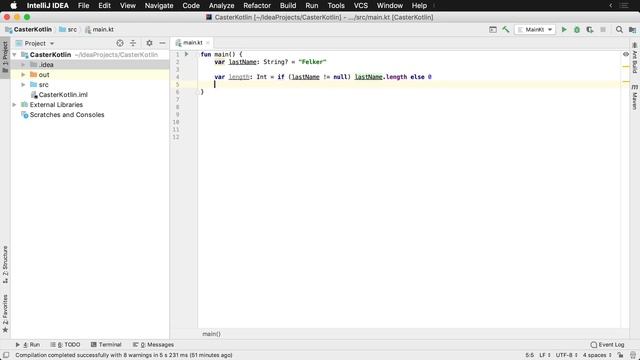Click the navigation bar window icon next to the hammer

tap(493, 29)
